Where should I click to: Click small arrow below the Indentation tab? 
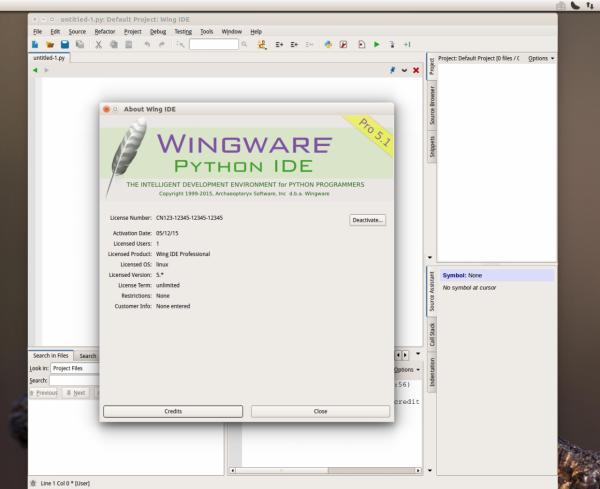pos(430,470)
